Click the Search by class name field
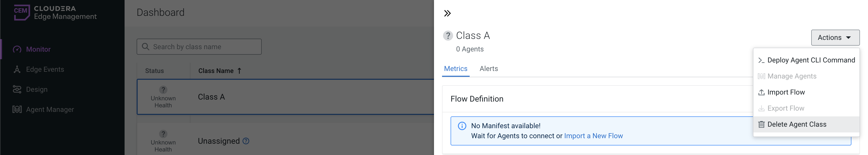The width and height of the screenshot is (868, 155). click(202, 47)
